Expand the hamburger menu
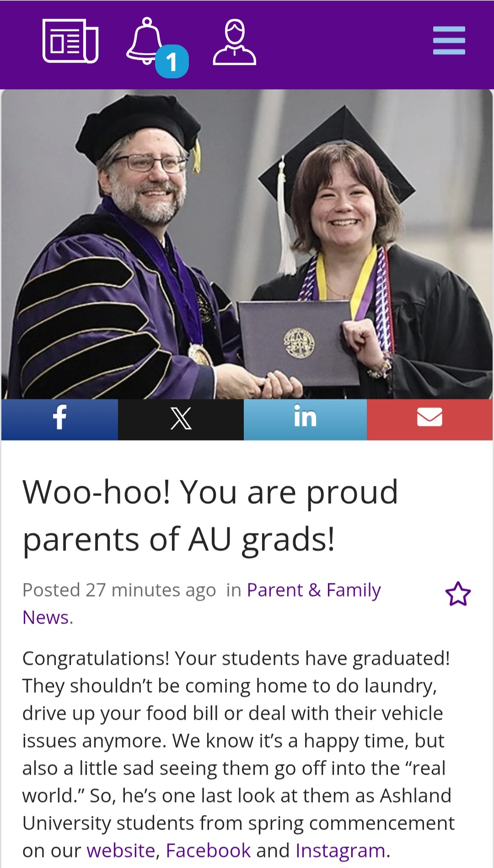This screenshot has height=868, width=494. 449,40
